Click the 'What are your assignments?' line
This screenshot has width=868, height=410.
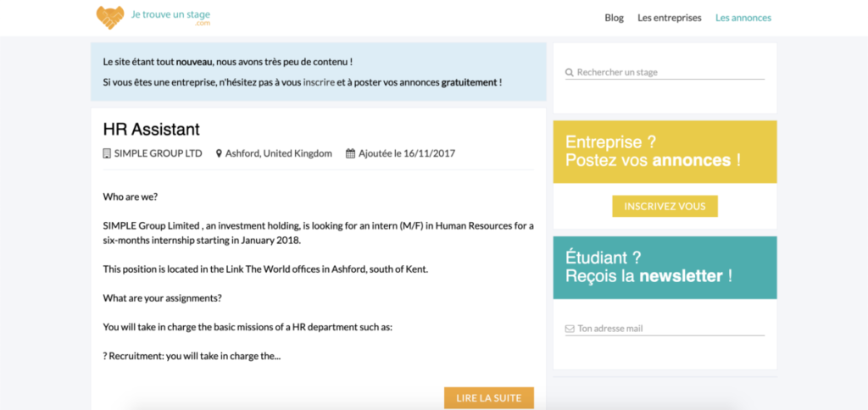162,297
